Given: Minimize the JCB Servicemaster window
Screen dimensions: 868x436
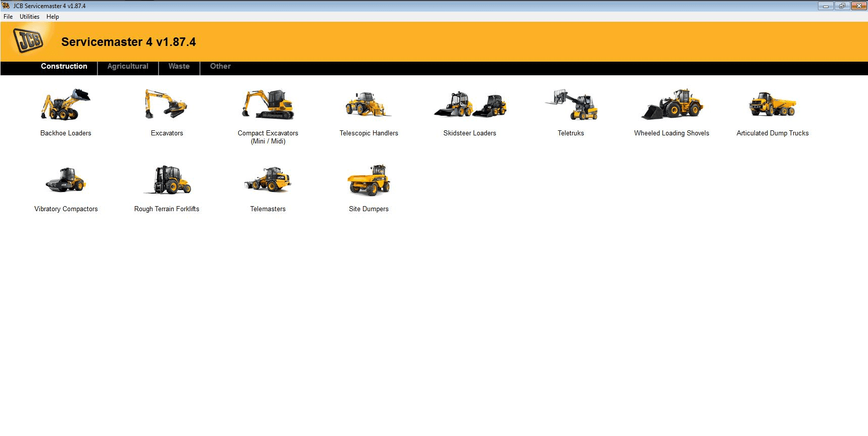Looking at the screenshot, I should coord(826,6).
